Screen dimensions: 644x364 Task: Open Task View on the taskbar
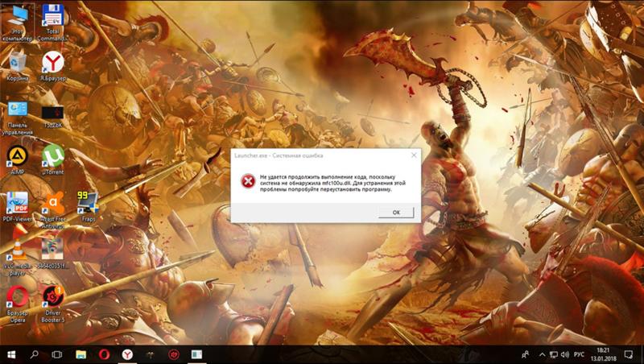[x=57, y=354]
